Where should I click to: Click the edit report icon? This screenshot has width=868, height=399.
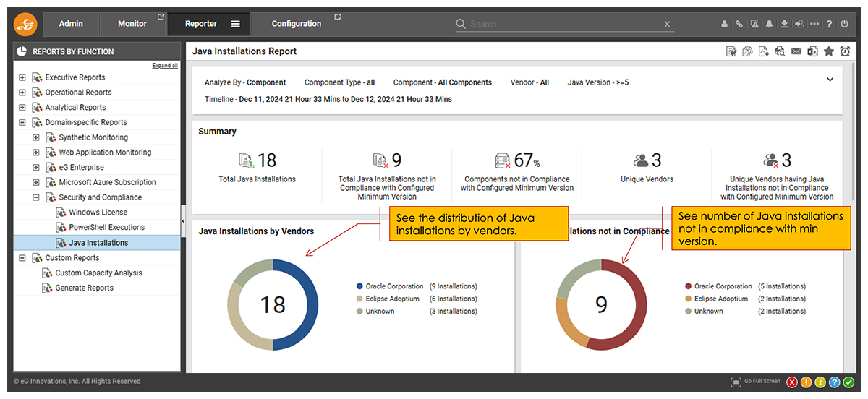pos(732,51)
